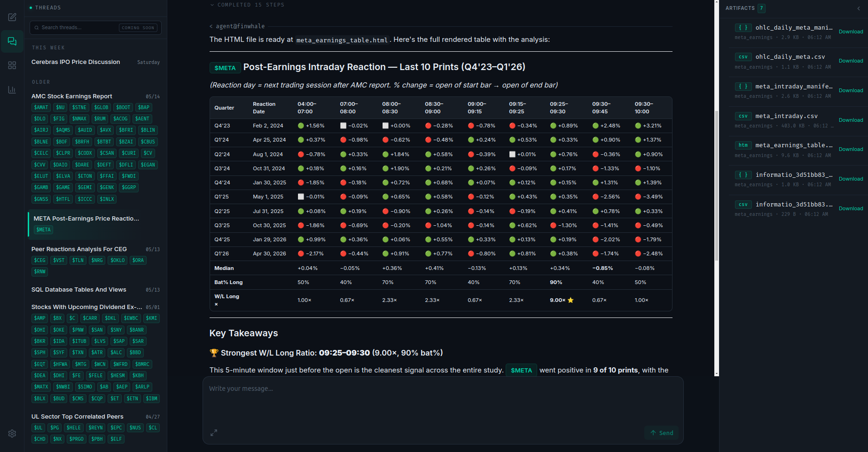
Task: Click the $CEG ticker tag
Action: pyautogui.click(x=40, y=261)
